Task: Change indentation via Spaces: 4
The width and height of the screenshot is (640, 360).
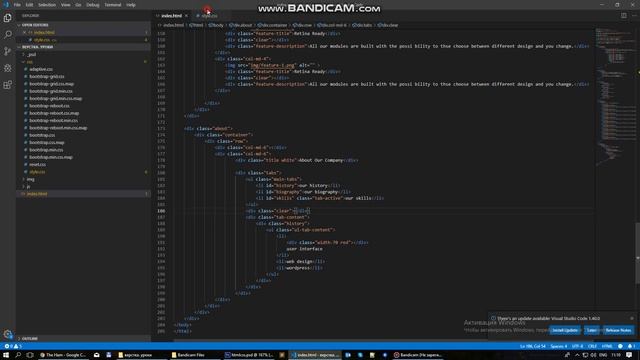Action: 558,346
